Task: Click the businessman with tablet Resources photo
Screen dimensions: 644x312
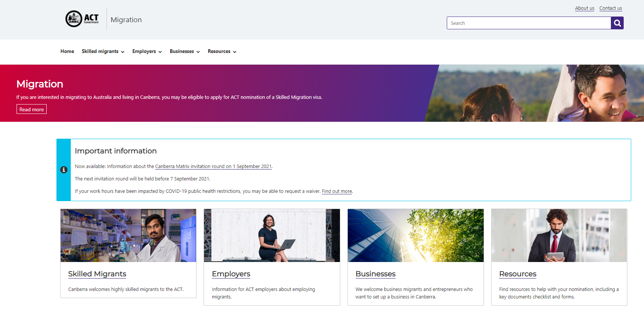Action: (559, 235)
